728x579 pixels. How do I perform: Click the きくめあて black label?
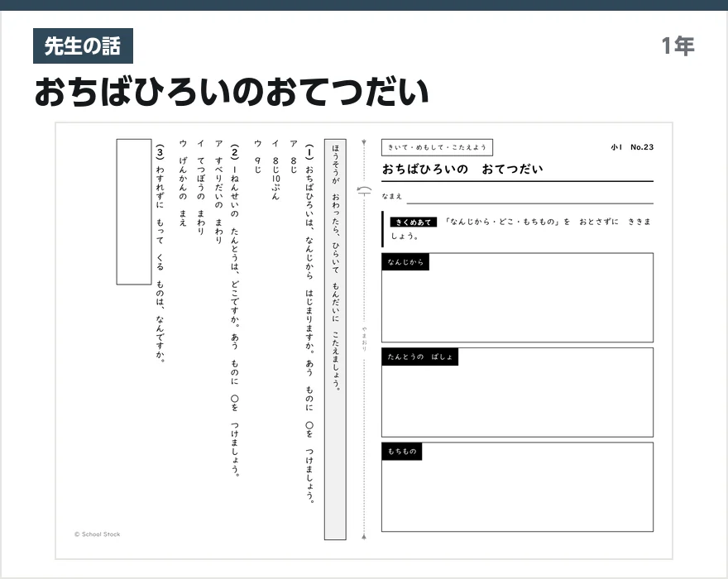pyautogui.click(x=413, y=223)
